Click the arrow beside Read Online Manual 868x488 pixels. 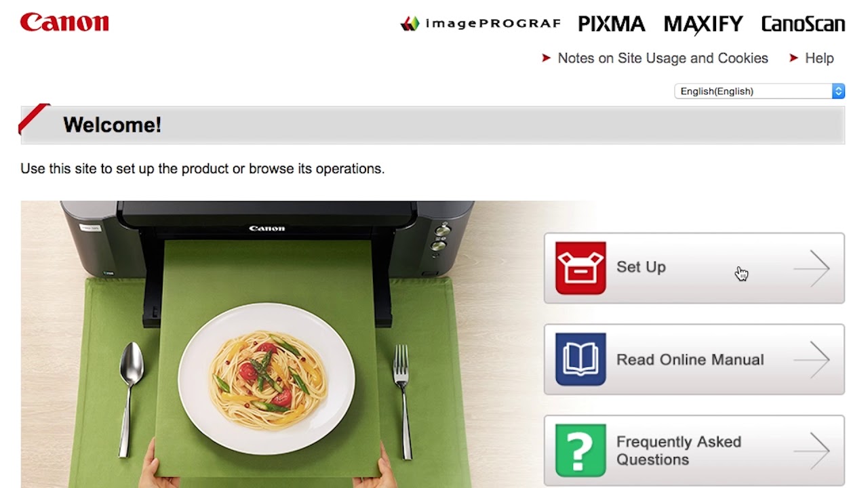pyautogui.click(x=812, y=359)
